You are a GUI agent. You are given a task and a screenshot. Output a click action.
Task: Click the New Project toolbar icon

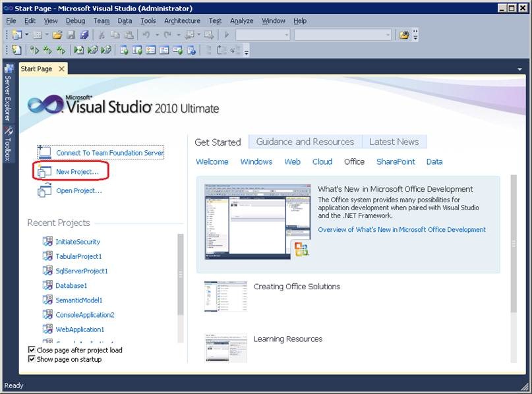click(16, 34)
